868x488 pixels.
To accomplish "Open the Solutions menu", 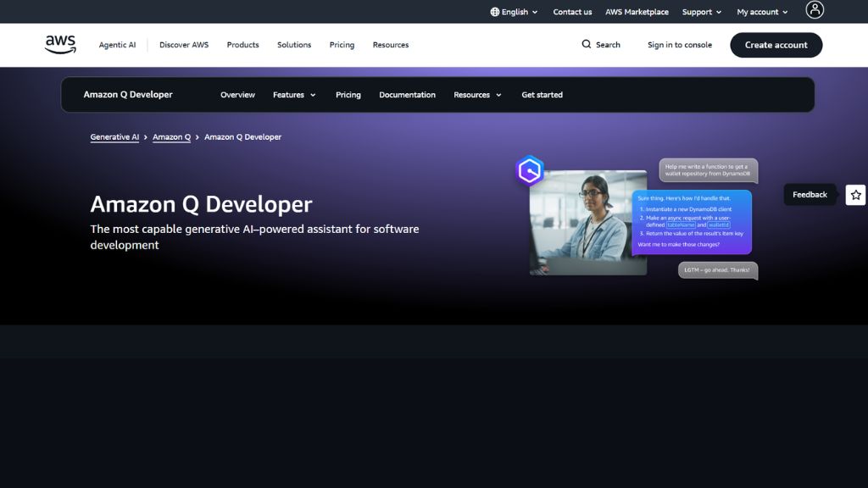I will (x=294, y=45).
